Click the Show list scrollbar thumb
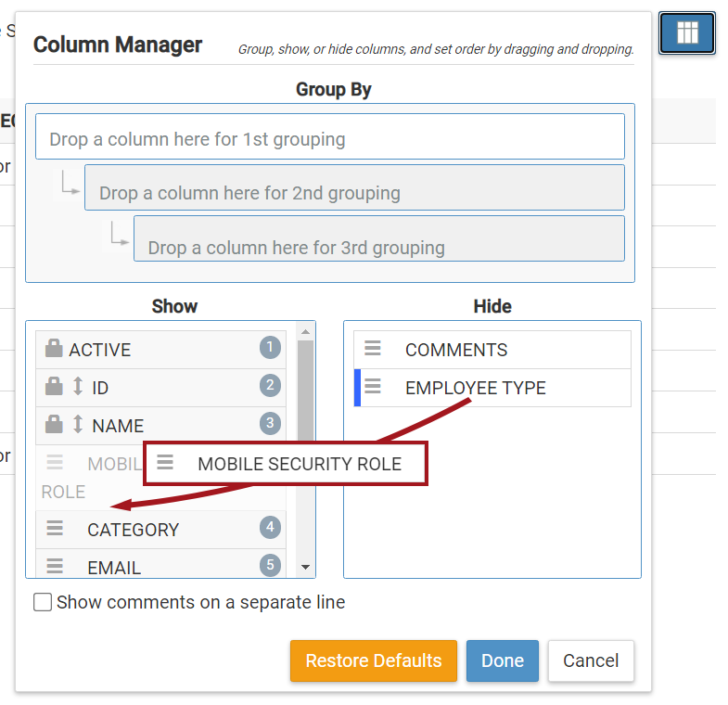Viewport: 728px width, 705px height. [x=305, y=391]
